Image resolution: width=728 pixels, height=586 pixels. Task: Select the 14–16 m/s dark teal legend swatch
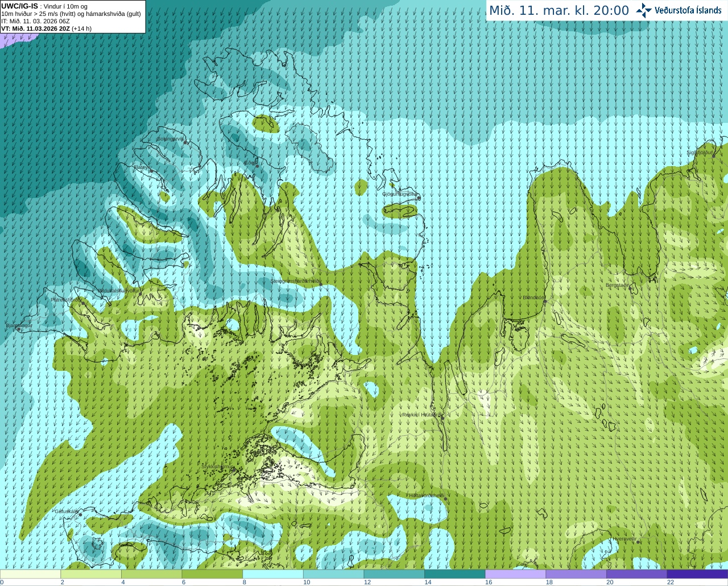tap(455, 574)
